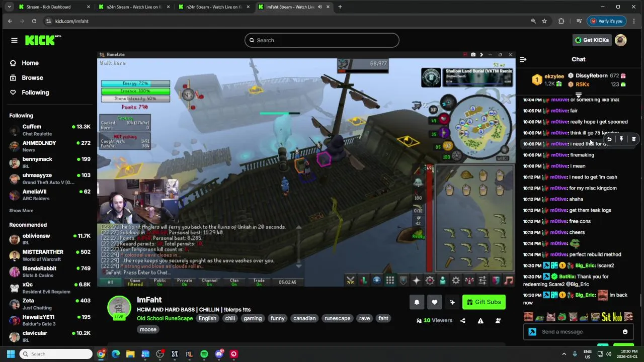The width and height of the screenshot is (644, 362).
Task: Toggle the Trade chat filter
Action: point(259,282)
